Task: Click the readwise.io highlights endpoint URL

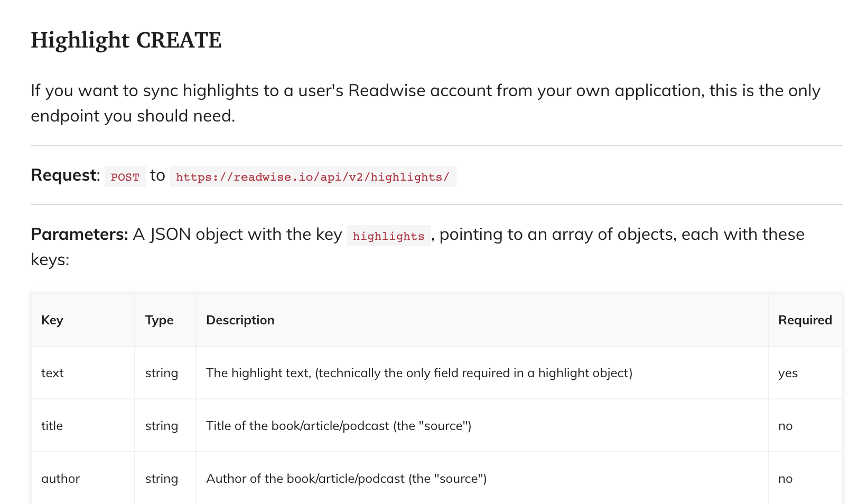Action: 312,177
